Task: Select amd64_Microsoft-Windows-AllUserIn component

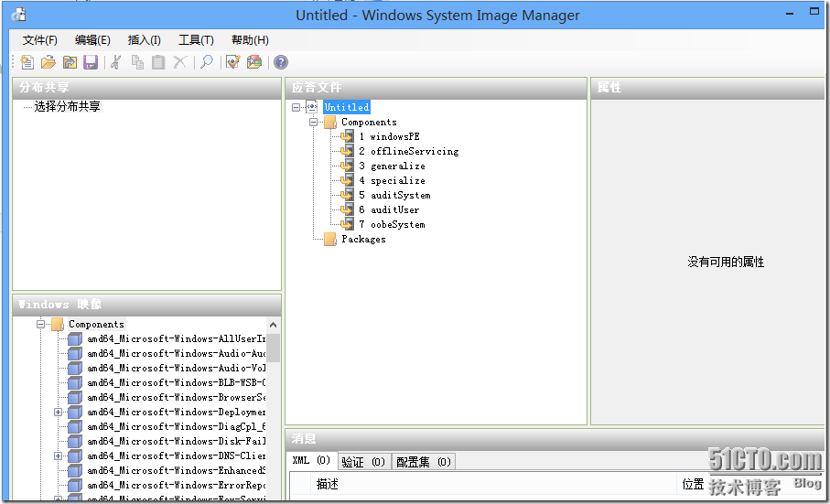Action: [177, 338]
